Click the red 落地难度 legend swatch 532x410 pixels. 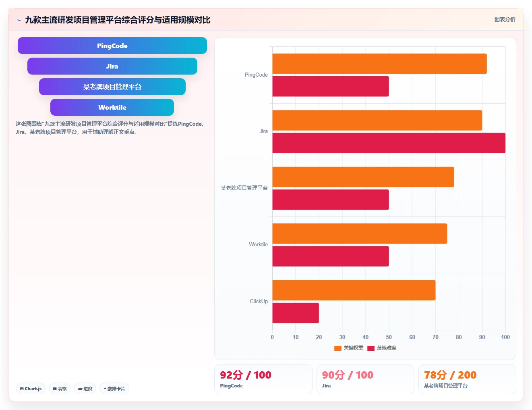371,348
